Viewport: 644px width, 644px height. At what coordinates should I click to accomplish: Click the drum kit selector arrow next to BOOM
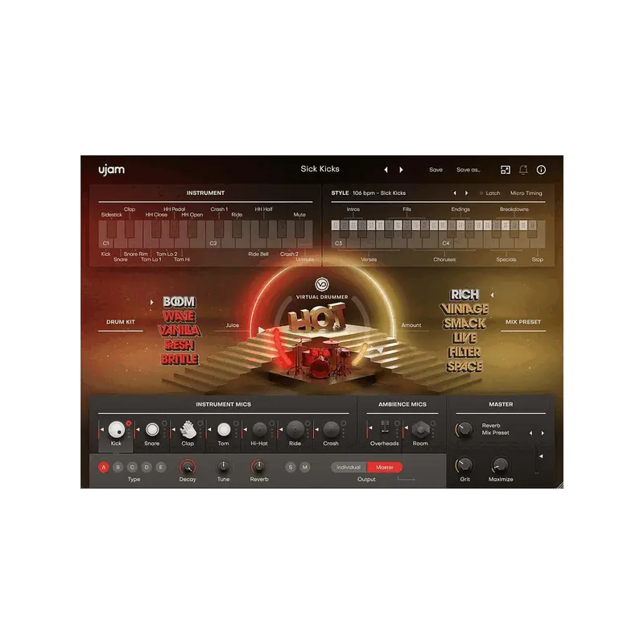[x=151, y=302]
